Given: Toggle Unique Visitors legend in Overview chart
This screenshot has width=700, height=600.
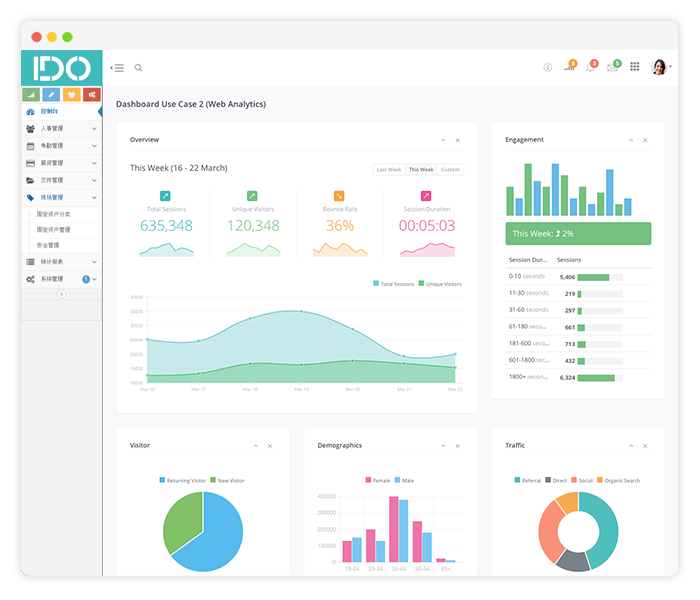Looking at the screenshot, I should (x=440, y=284).
